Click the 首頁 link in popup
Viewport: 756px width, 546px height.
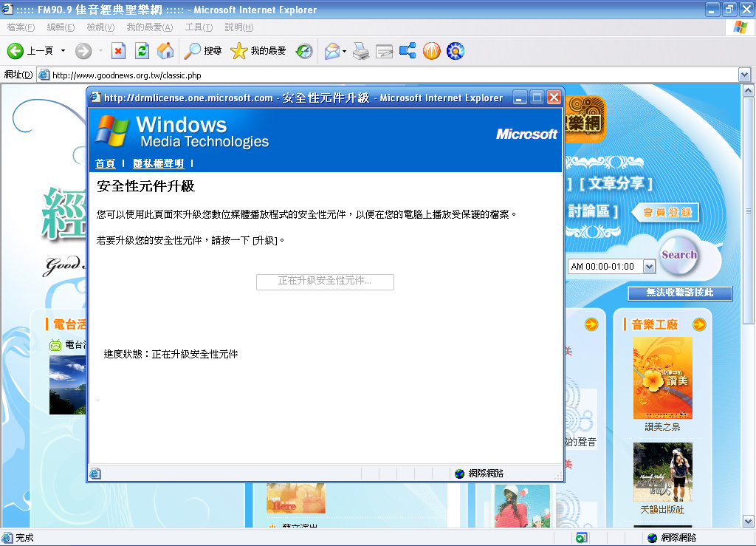(105, 163)
